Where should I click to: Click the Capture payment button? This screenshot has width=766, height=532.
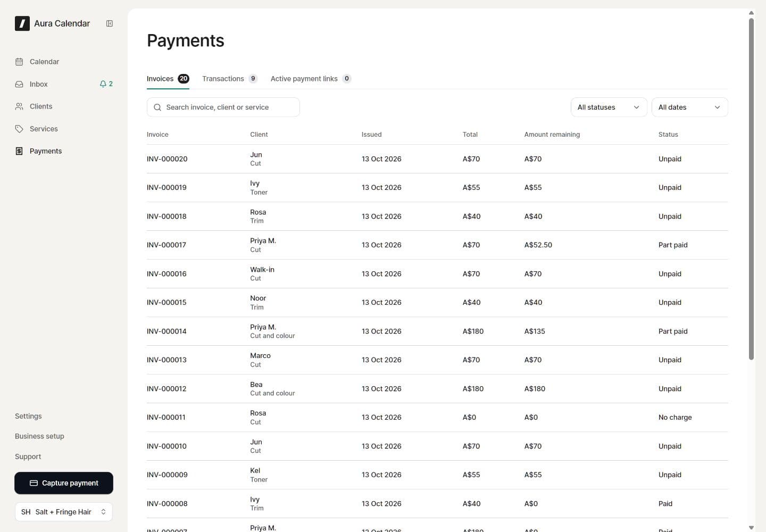[x=64, y=483]
